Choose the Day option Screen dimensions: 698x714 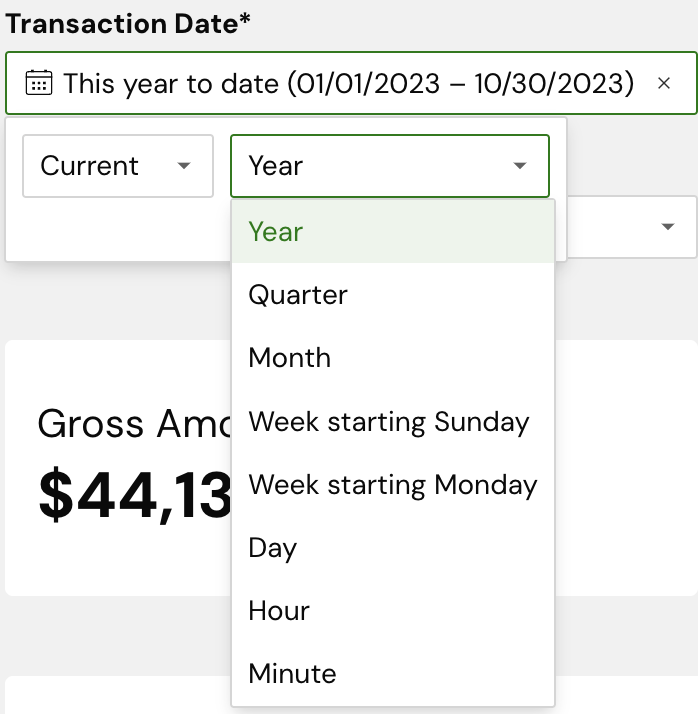coord(273,548)
